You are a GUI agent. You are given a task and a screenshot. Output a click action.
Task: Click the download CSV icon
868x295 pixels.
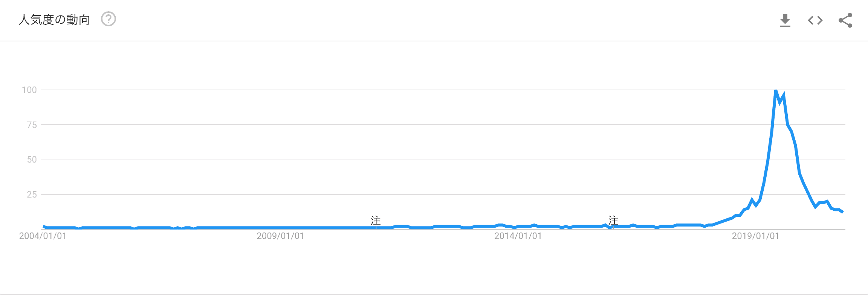tap(785, 20)
